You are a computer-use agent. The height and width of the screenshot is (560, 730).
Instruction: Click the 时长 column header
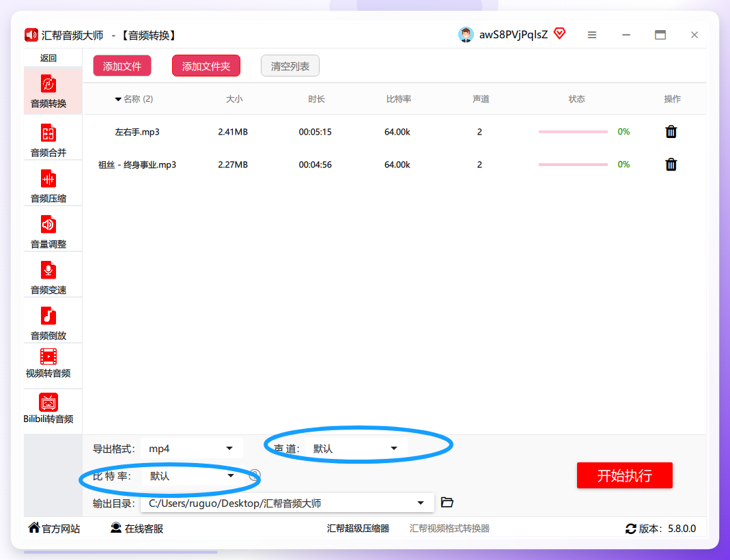tap(316, 99)
